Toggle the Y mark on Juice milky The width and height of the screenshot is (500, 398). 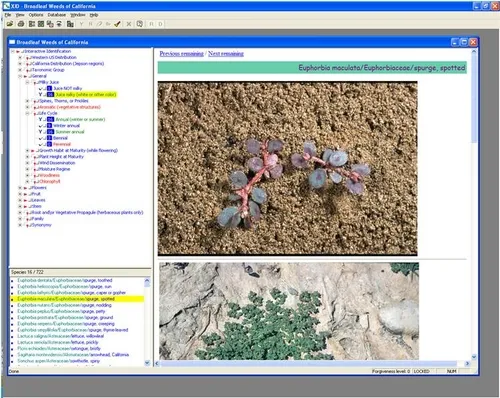click(40, 95)
